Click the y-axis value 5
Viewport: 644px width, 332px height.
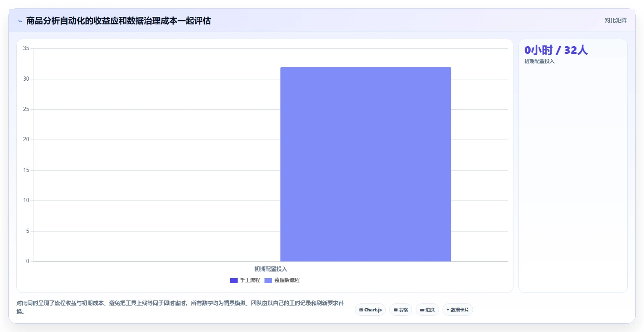pyautogui.click(x=28, y=231)
